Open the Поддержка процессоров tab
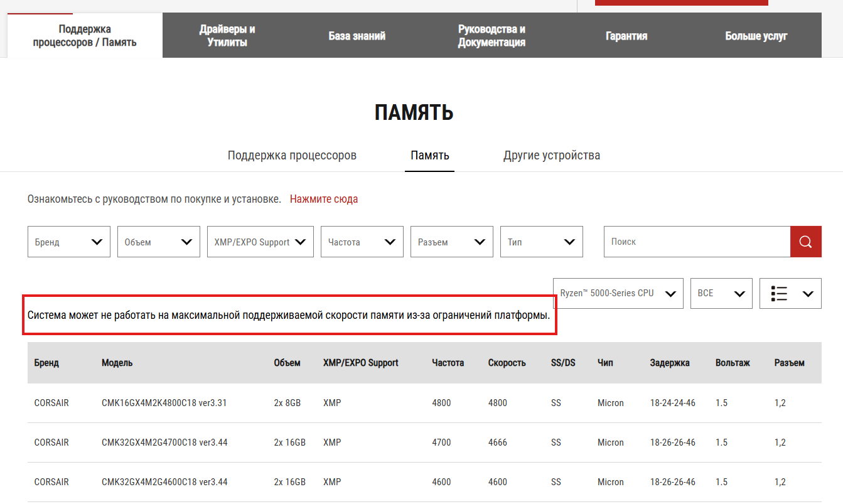This screenshot has height=504, width=843. tap(292, 155)
